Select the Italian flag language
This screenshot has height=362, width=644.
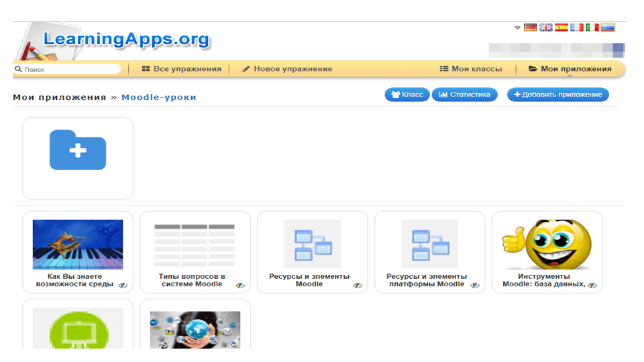(x=592, y=27)
